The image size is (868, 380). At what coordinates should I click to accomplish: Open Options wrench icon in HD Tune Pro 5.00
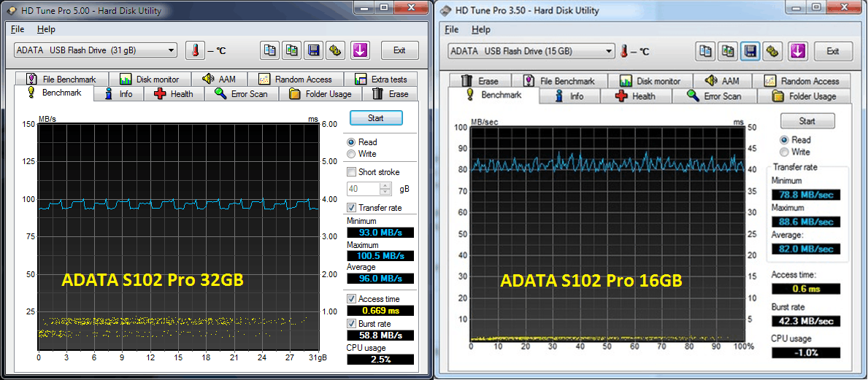(335, 50)
